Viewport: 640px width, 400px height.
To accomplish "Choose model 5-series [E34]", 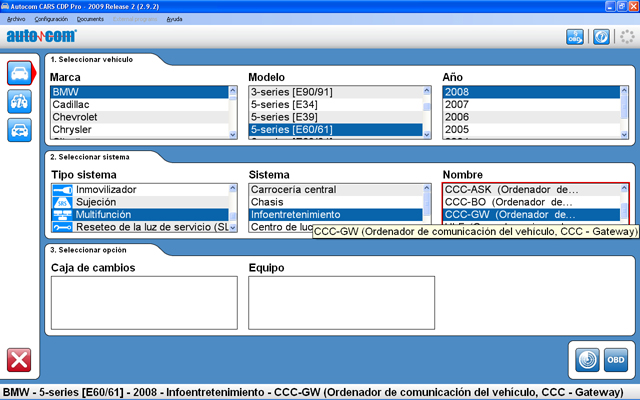I will point(336,105).
